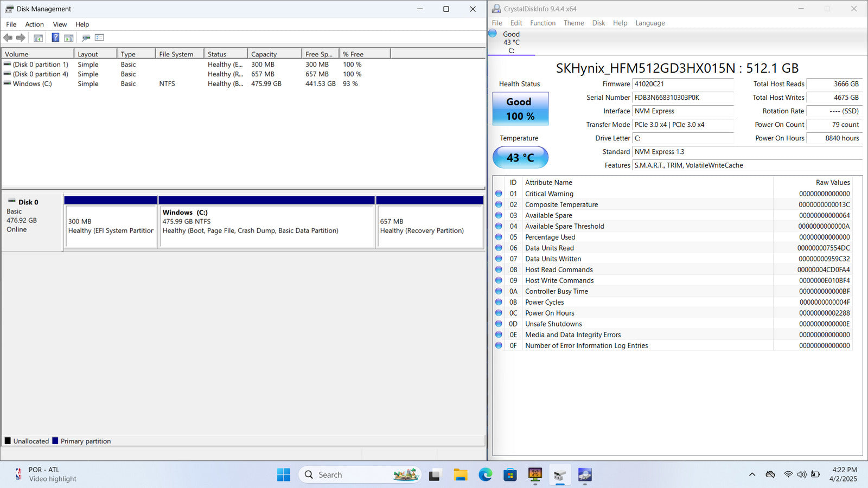Click the Status column header
868x488 pixels.
pos(226,54)
